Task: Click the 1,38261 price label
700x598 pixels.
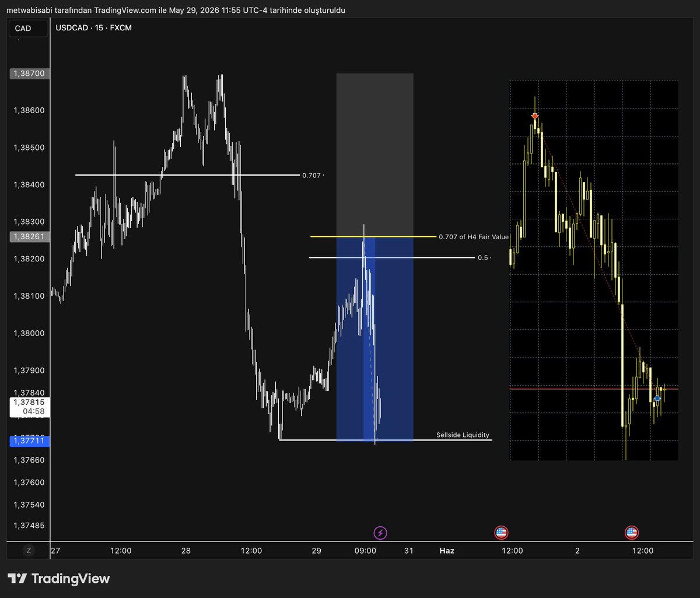Action: [x=30, y=237]
